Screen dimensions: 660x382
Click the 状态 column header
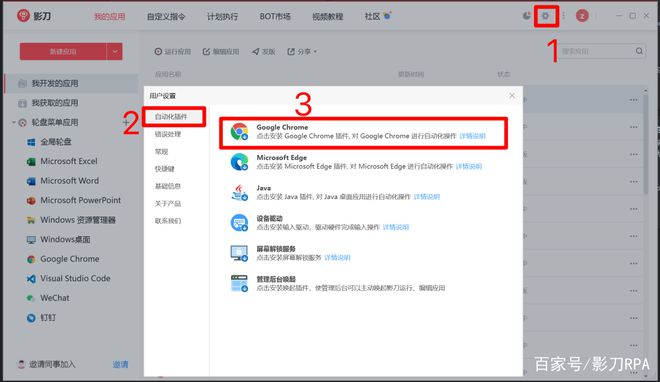coord(503,74)
